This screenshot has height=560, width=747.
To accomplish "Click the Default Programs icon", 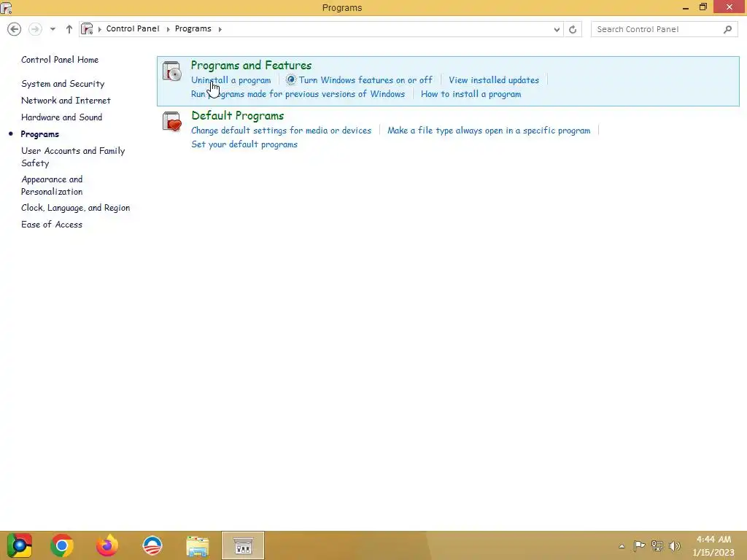I will click(171, 122).
